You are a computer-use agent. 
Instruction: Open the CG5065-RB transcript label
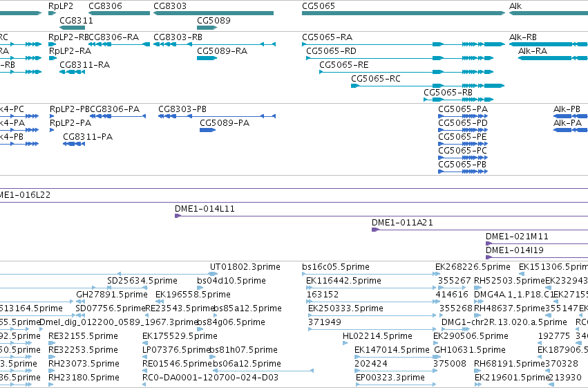448,93
